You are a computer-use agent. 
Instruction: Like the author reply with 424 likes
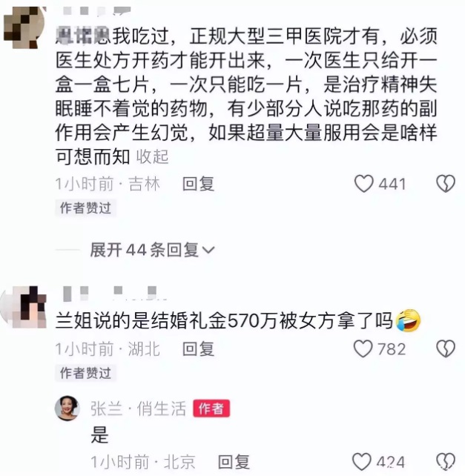pos(362,462)
